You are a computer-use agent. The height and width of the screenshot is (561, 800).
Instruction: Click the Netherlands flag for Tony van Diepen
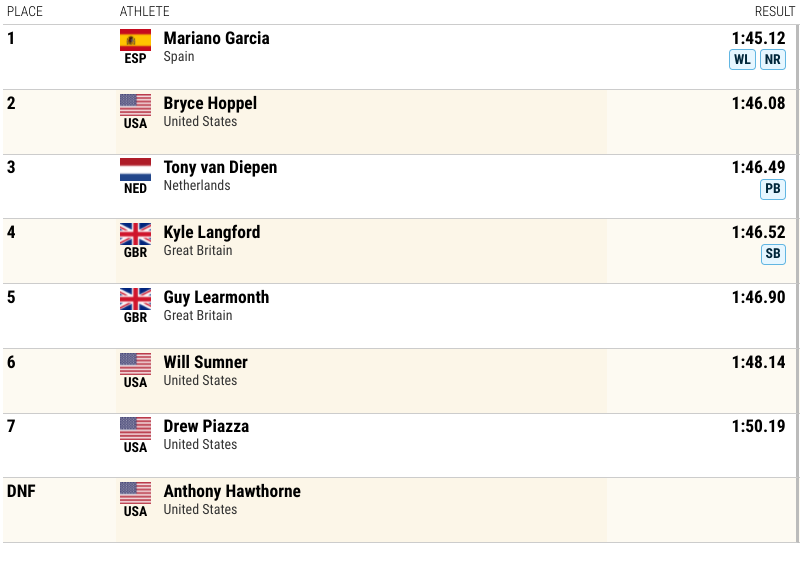135,170
